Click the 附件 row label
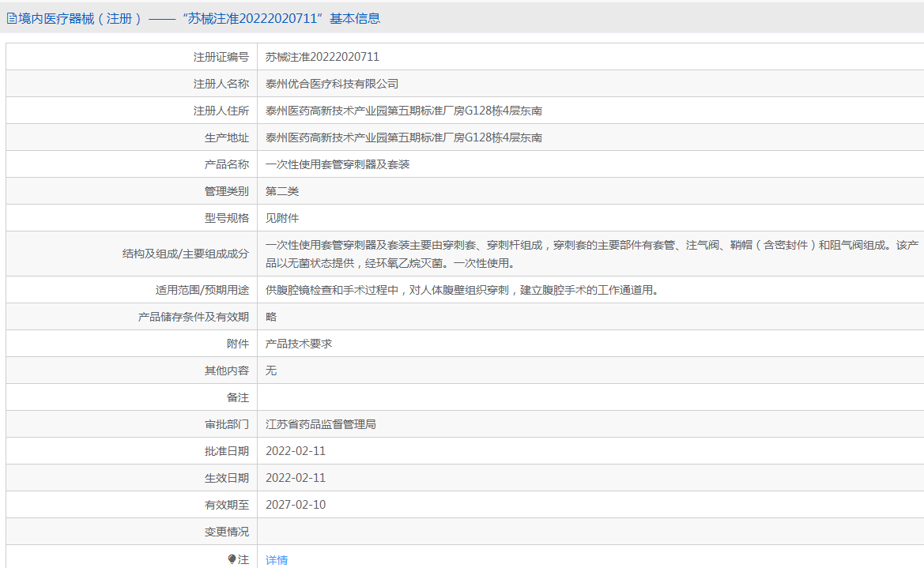 tap(238, 344)
